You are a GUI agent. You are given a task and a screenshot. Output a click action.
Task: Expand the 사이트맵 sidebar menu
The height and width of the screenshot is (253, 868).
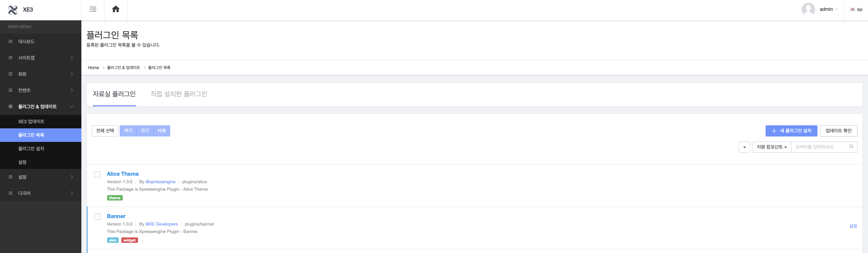41,58
